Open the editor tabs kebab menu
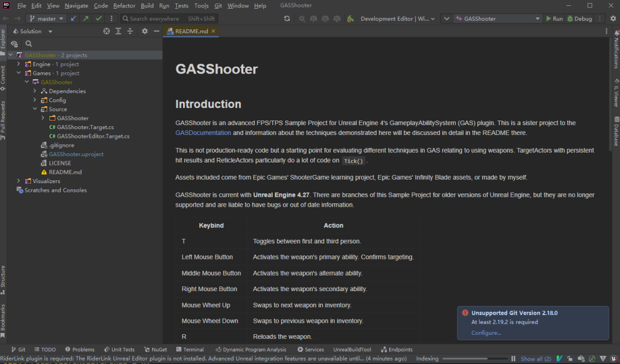This screenshot has height=364, width=620. pos(606,31)
